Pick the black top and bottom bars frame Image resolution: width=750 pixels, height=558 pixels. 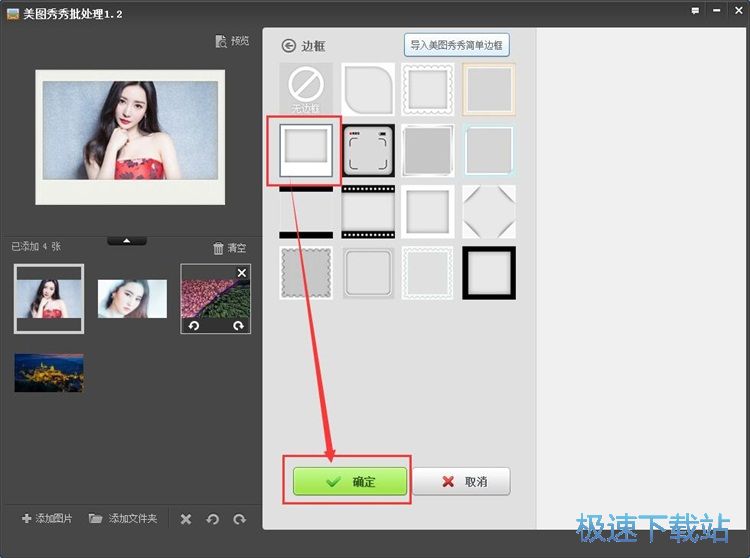tap(306, 212)
